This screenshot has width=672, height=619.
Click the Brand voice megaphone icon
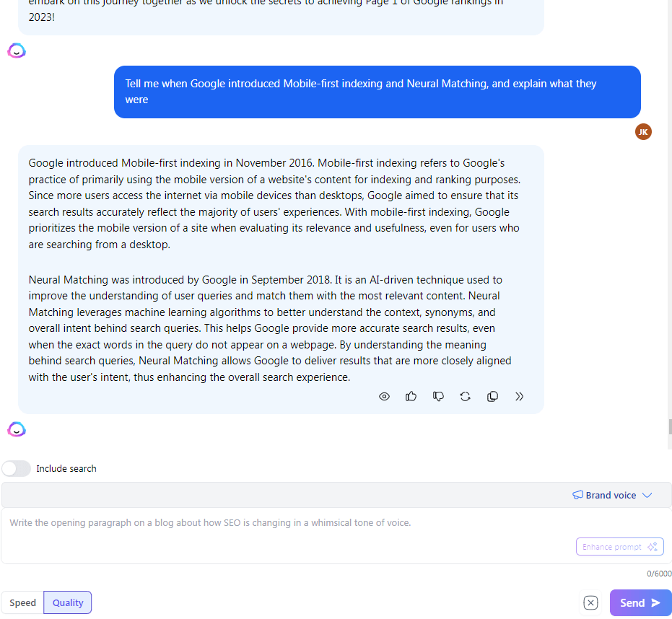(x=577, y=495)
